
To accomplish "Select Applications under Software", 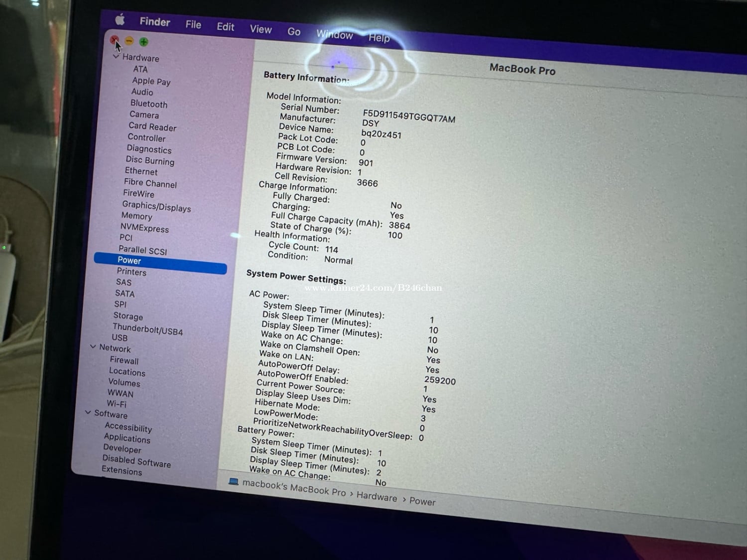I will 127,438.
